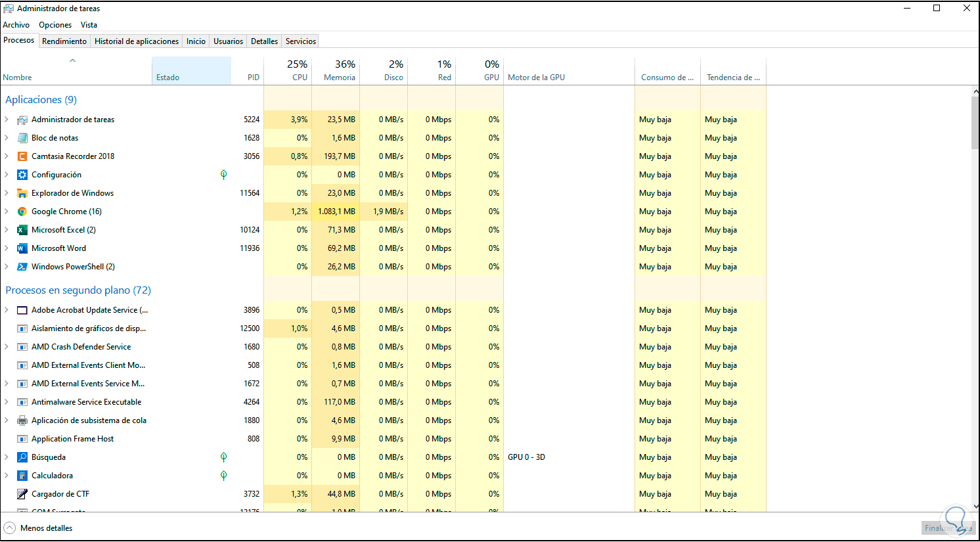Expand the Bloc de notas row
This screenshot has width=980, height=542.
(x=7, y=138)
